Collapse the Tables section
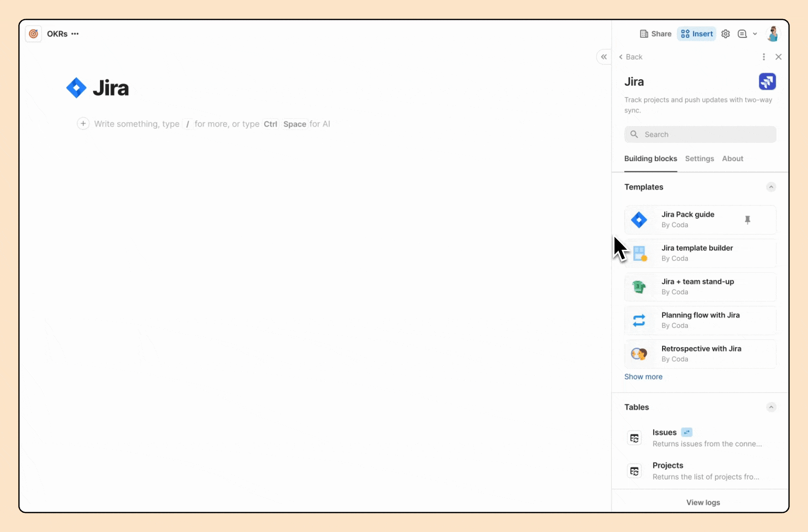This screenshot has width=808, height=532. [x=771, y=407]
